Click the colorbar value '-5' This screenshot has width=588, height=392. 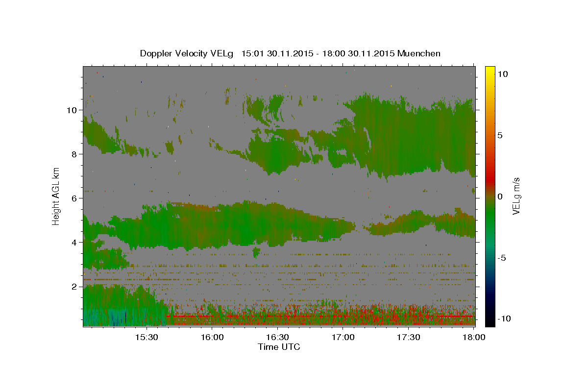(x=502, y=257)
